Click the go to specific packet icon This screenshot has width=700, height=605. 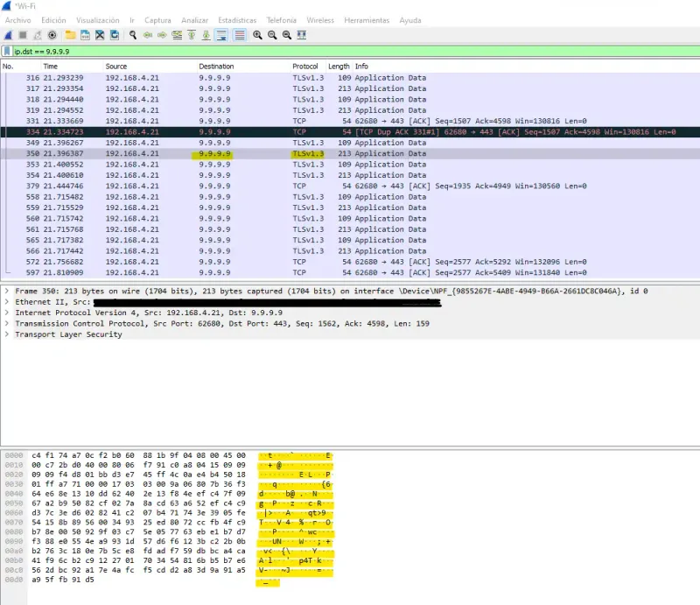tap(177, 35)
